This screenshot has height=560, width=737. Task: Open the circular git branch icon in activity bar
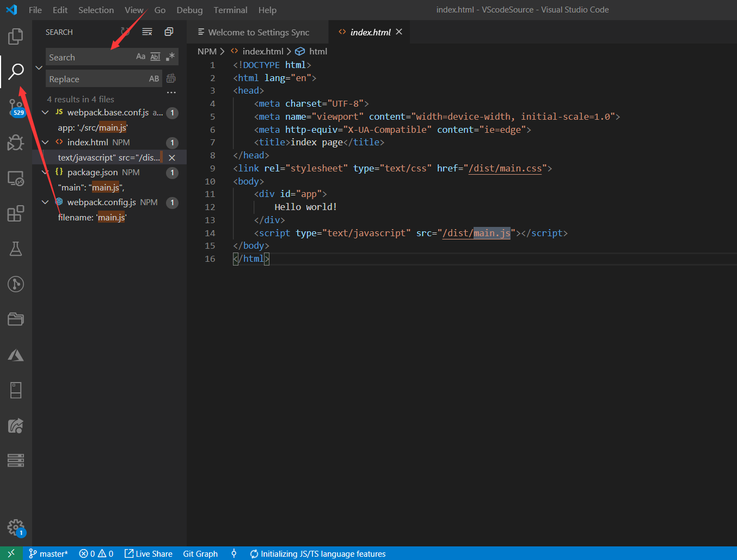(x=16, y=284)
